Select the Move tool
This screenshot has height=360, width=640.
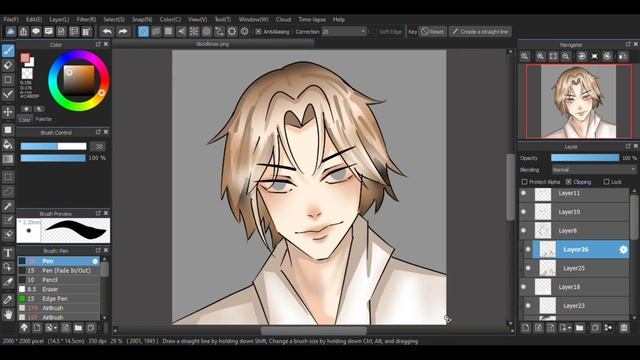(x=8, y=112)
